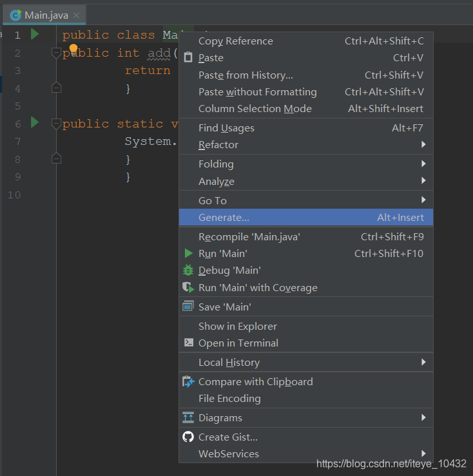Select the highlighted Generate... entry

[x=306, y=217]
